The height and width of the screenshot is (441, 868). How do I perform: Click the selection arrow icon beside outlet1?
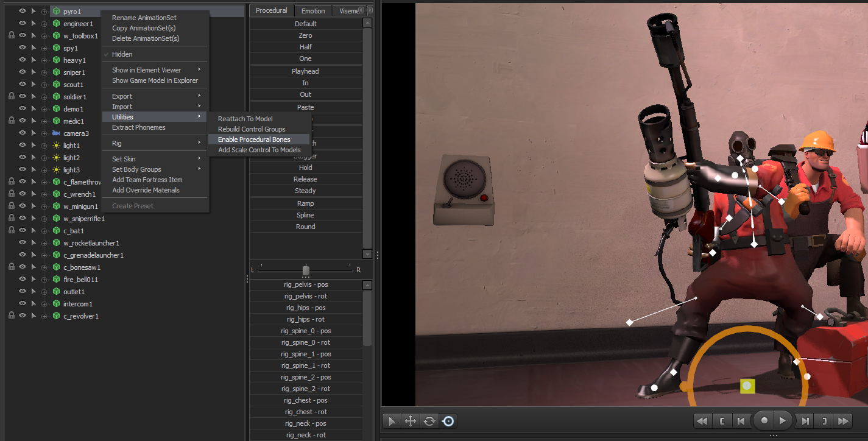tap(34, 292)
